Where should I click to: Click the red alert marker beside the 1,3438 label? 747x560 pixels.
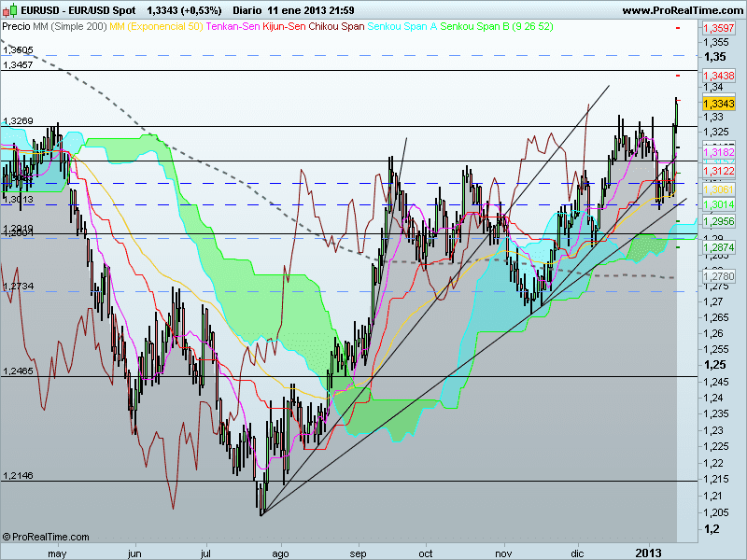click(x=678, y=76)
